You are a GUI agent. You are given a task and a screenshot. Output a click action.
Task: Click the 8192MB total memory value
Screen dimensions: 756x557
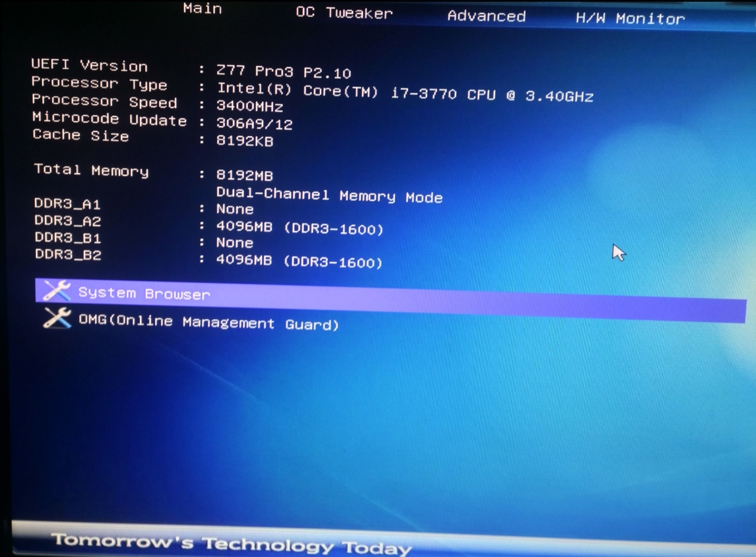[245, 175]
